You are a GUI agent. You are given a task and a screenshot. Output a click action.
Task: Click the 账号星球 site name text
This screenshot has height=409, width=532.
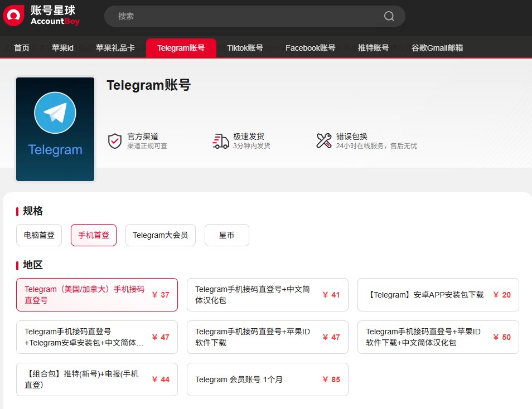(x=53, y=10)
